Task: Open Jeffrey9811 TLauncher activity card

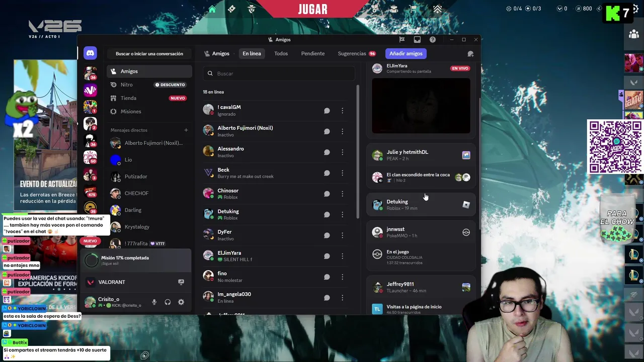Action: point(421,287)
